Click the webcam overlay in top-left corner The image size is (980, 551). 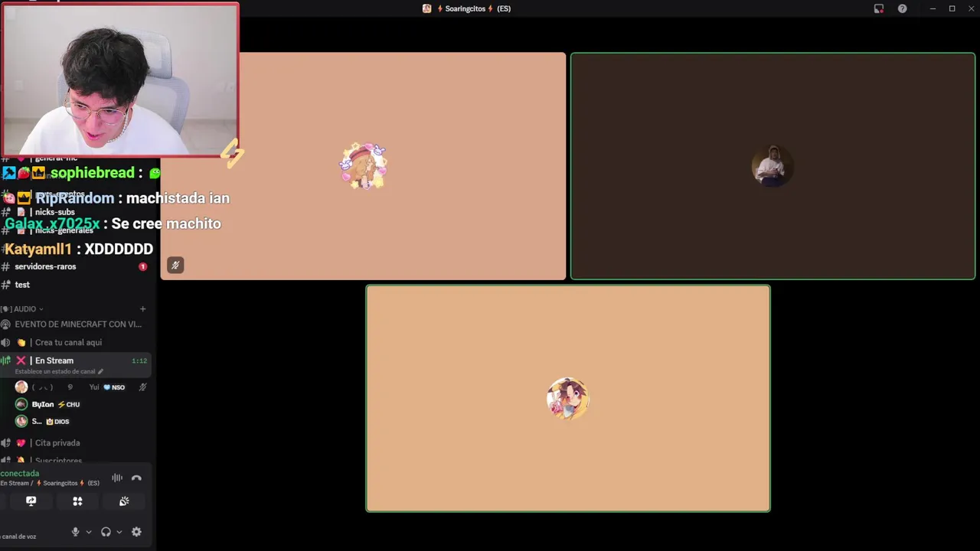pyautogui.click(x=119, y=80)
